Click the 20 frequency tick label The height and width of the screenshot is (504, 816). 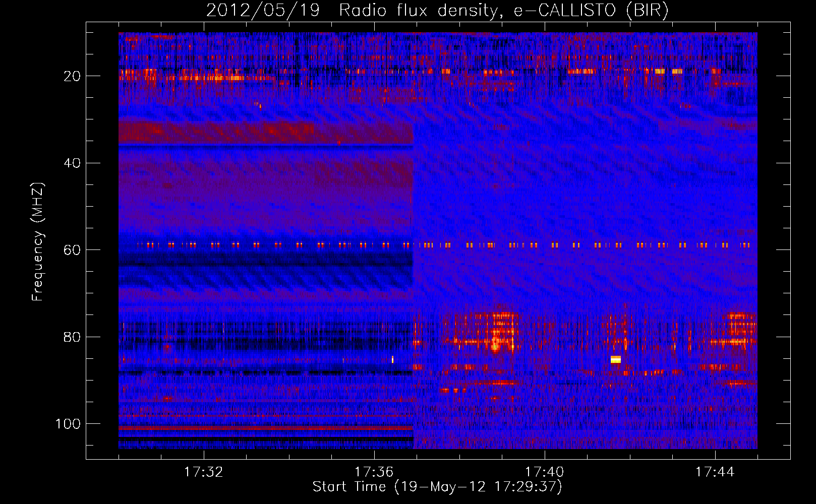point(72,76)
